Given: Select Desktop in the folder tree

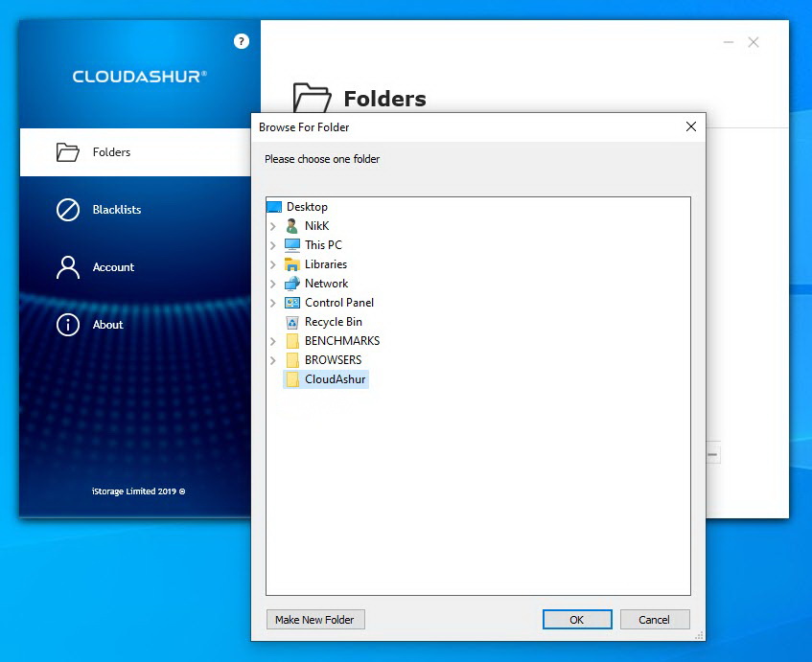Looking at the screenshot, I should (307, 207).
